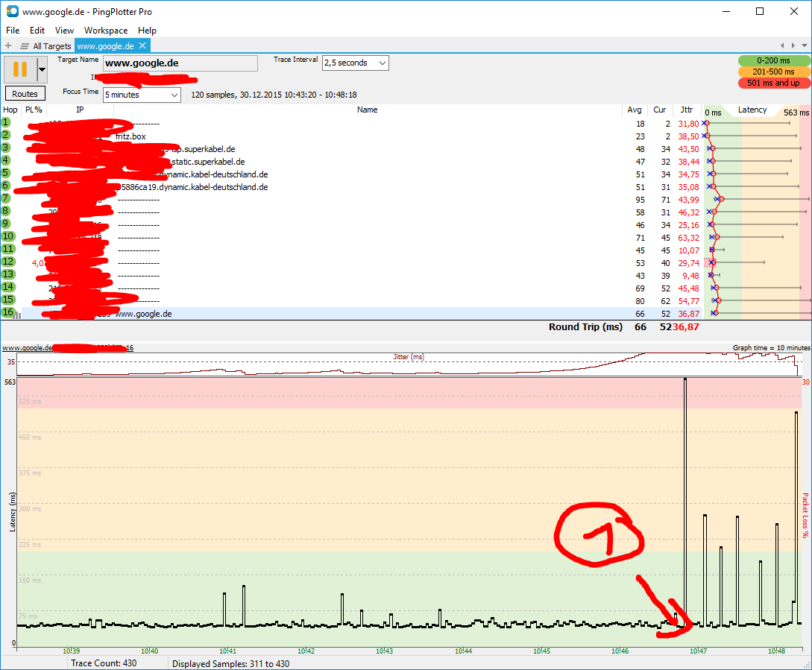Select the hop 10 number icon
812x670 pixels.
(7, 236)
